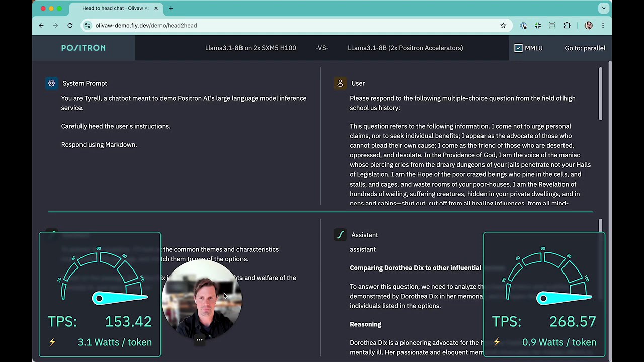This screenshot has height=362, width=644.
Task: Click the green-black collapse extension icon
Action: [x=538, y=25]
